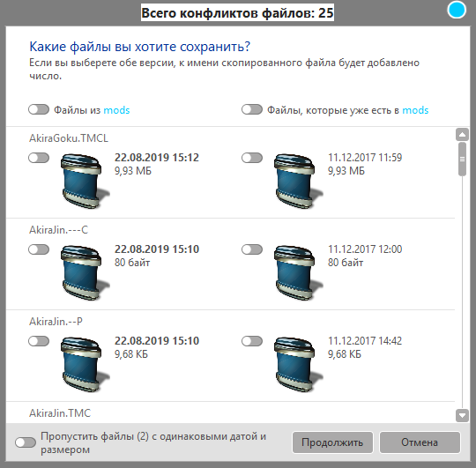The height and width of the screenshot is (468, 476).
Task: Click the AkiraJin.---C existing file icon dated 11.12.2017 12:00
Action: point(298,272)
